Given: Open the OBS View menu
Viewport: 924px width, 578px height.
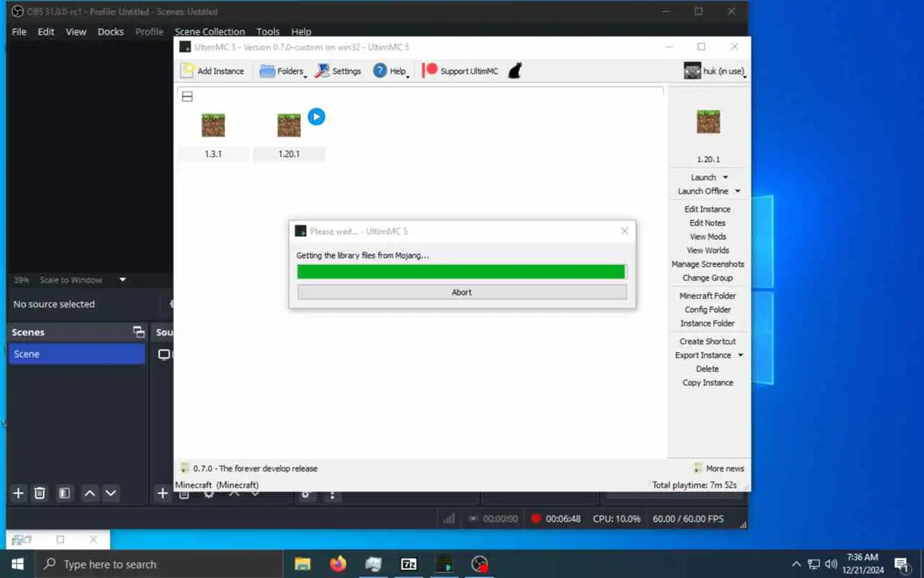Looking at the screenshot, I should pyautogui.click(x=76, y=32).
